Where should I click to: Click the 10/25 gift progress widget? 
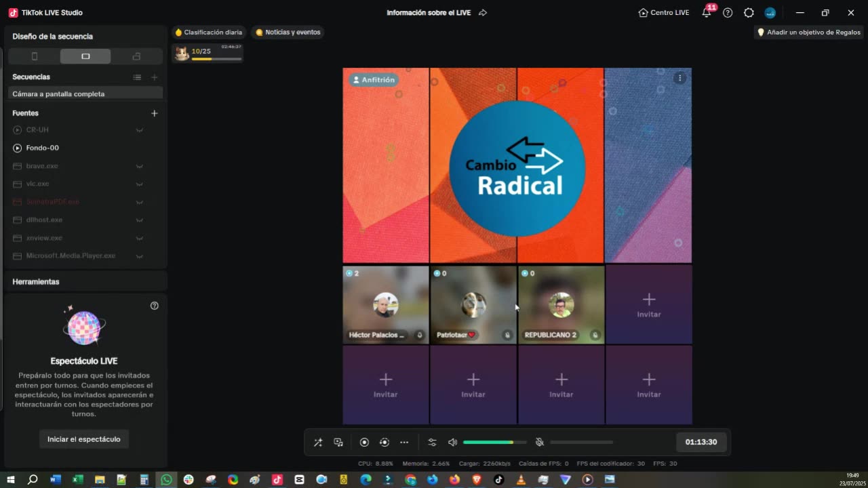tap(208, 53)
